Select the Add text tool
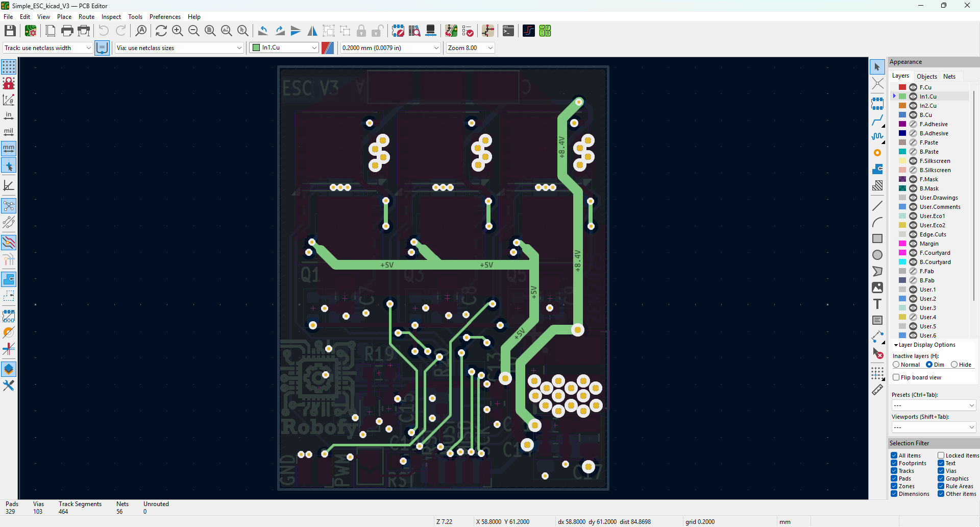Image resolution: width=980 pixels, height=527 pixels. tap(877, 304)
